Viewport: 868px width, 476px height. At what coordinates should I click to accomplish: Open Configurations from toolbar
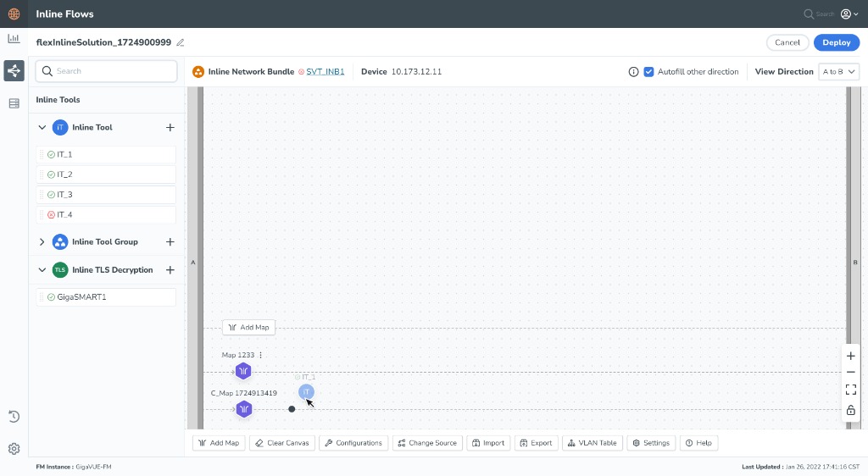(353, 443)
